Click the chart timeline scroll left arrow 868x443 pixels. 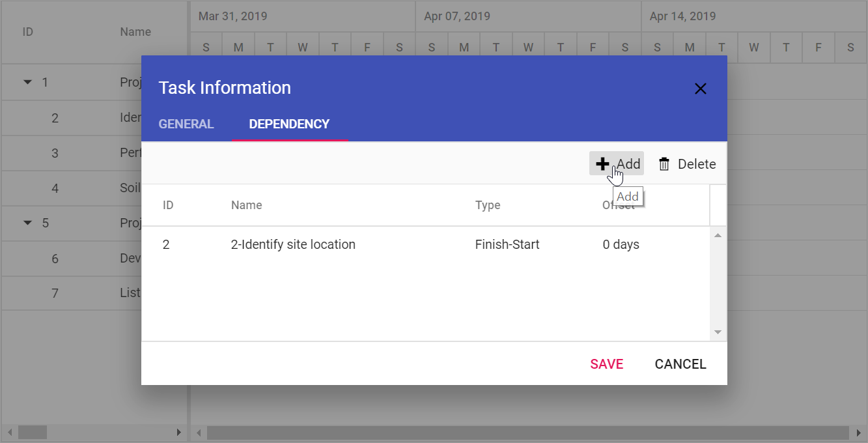pos(199,433)
